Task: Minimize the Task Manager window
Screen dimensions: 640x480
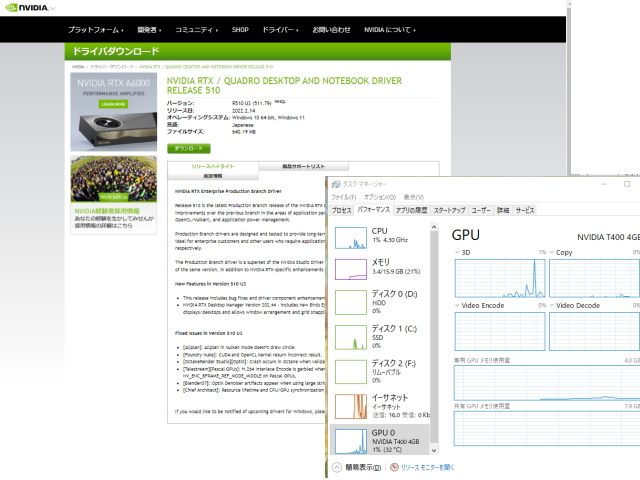Action: (x=604, y=184)
